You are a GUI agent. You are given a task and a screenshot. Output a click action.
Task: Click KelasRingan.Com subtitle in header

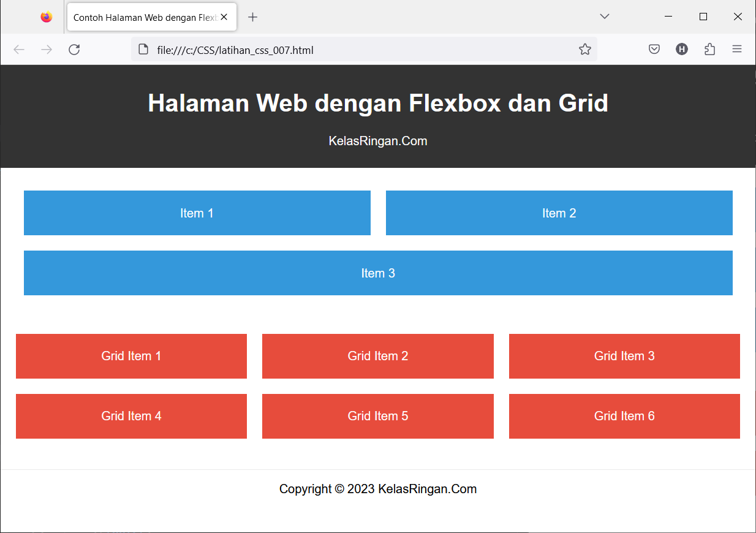[378, 141]
